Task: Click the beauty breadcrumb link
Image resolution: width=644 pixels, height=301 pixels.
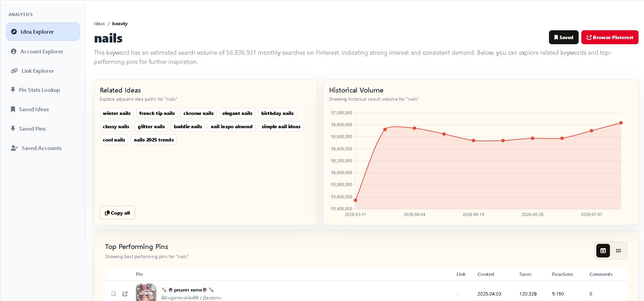Action: click(x=120, y=23)
